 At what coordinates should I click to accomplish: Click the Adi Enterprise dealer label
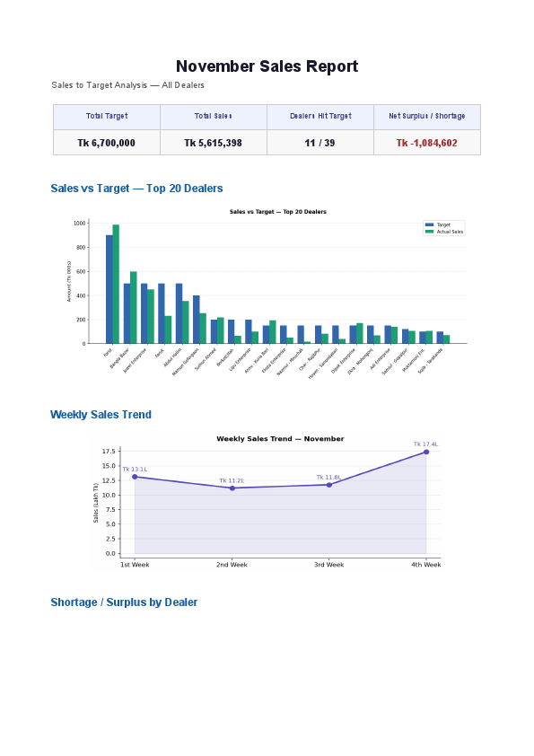tap(381, 359)
